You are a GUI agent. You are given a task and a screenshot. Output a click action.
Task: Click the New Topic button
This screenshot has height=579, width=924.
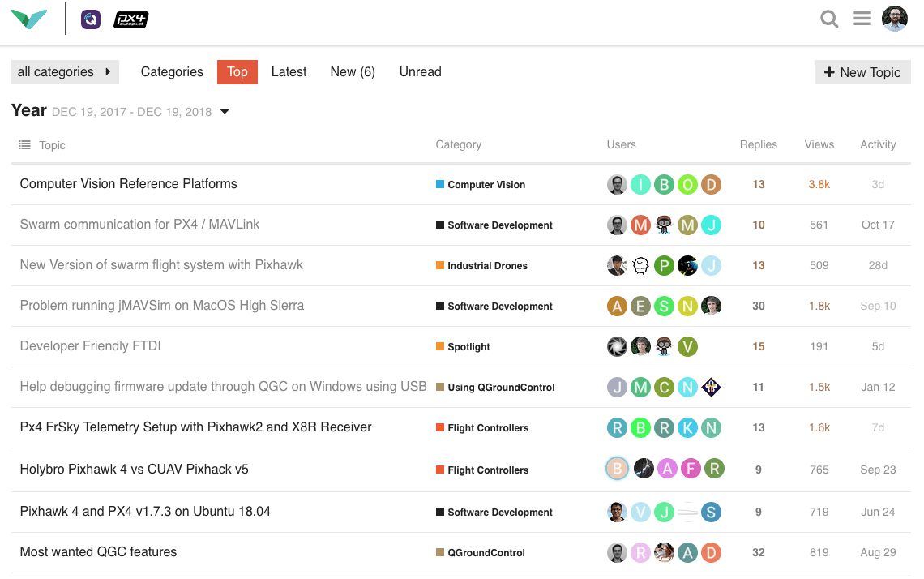[862, 72]
